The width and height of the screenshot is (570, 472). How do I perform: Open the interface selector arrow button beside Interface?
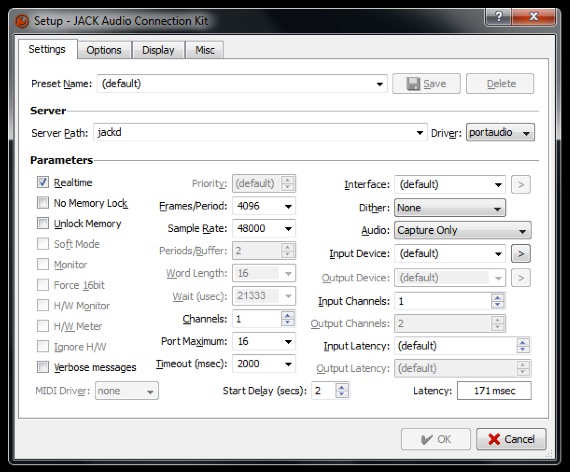pyautogui.click(x=521, y=184)
